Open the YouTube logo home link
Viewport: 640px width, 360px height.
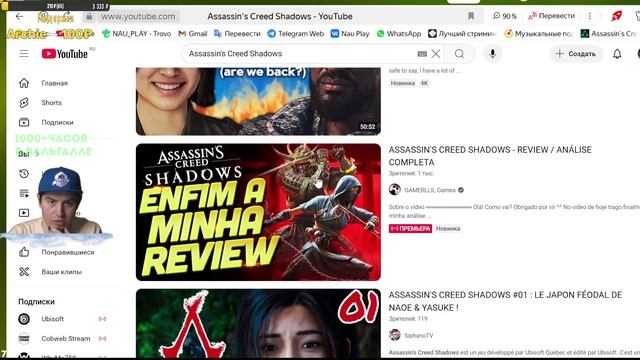pos(64,54)
